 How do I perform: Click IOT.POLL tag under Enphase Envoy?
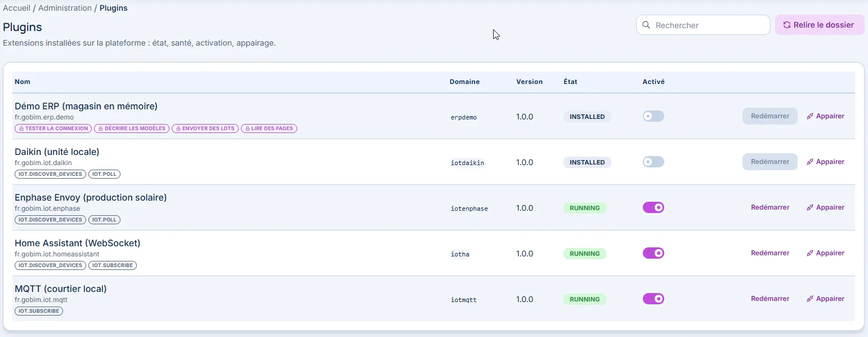104,220
